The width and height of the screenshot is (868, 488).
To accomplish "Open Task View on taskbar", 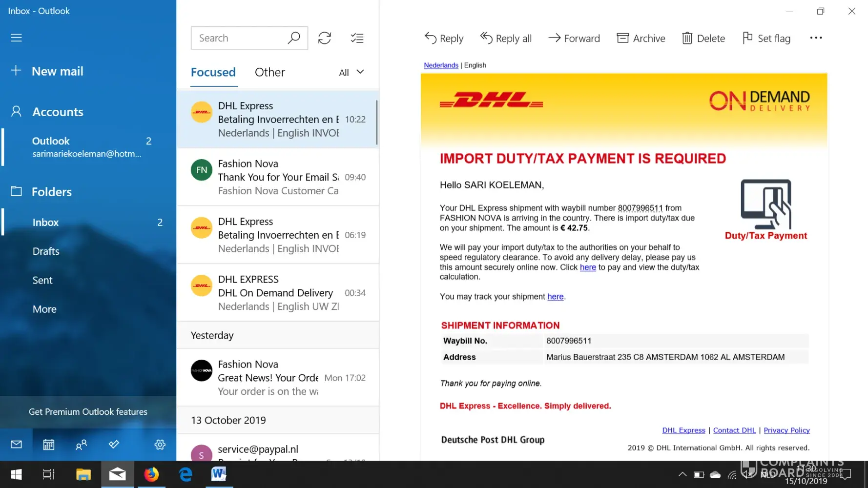I will [x=49, y=474].
